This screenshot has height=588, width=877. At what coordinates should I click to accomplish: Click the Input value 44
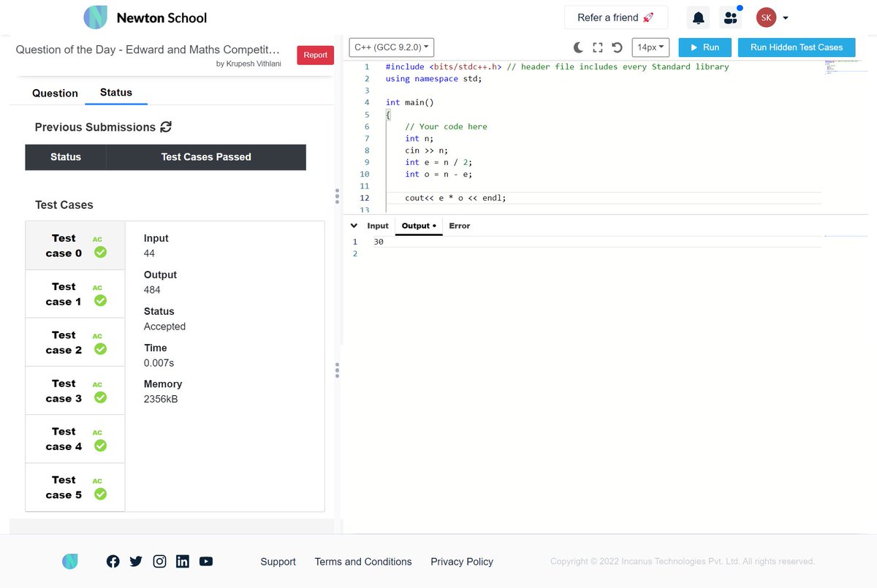pyautogui.click(x=149, y=253)
